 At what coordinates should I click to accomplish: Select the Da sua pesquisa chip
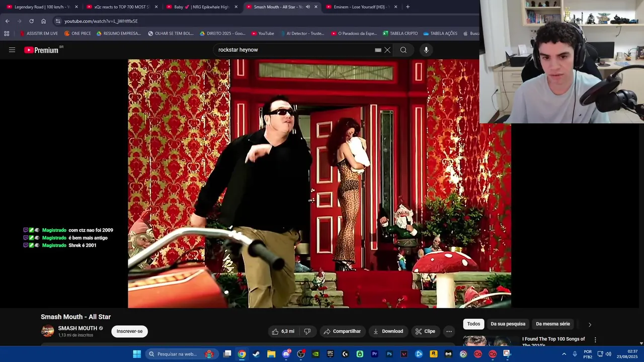tap(508, 324)
